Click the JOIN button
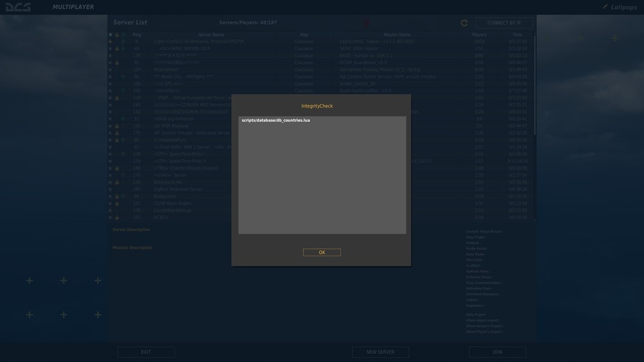Image resolution: width=644 pixels, height=362 pixels. pos(497,352)
